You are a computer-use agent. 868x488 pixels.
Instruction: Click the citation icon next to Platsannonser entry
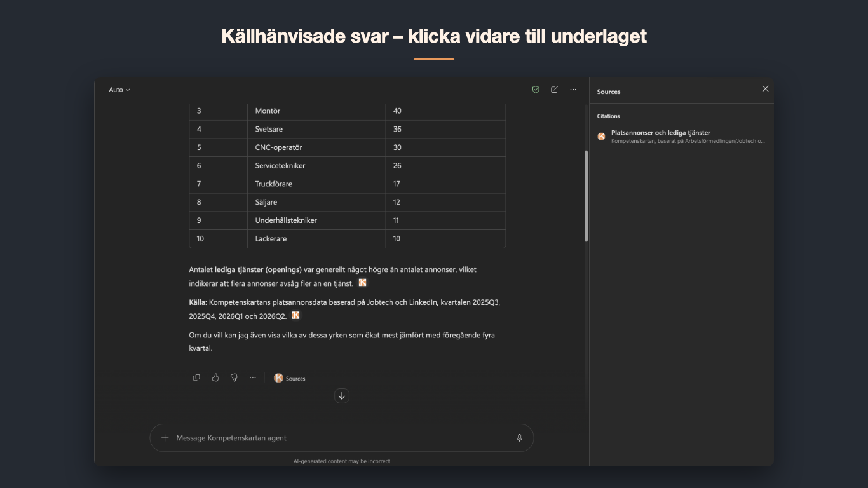(x=601, y=136)
